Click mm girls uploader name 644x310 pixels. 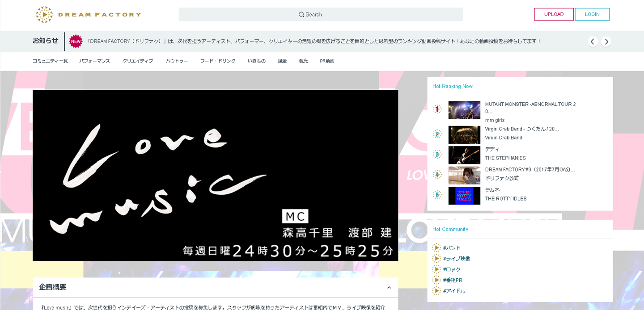coord(495,120)
